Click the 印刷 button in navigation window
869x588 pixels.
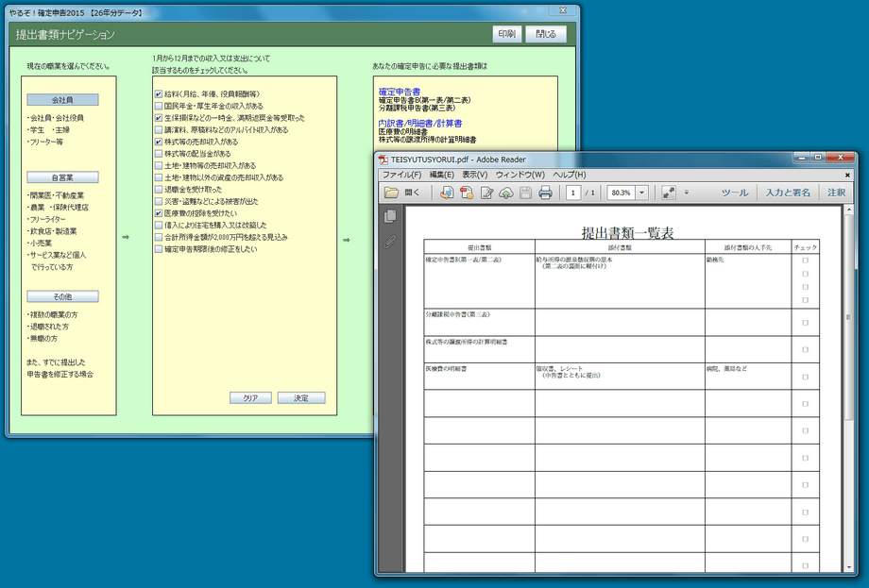pos(507,34)
